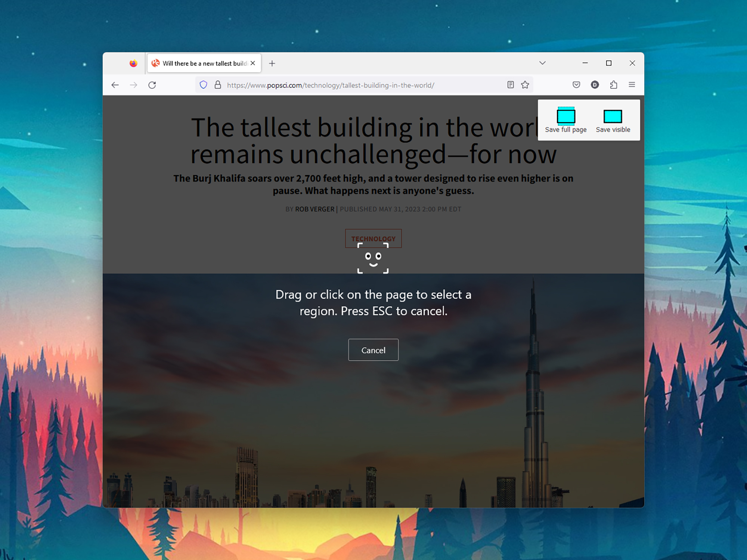The height and width of the screenshot is (560, 747).
Task: Click the TECHNOLOGY category tag link
Action: (x=373, y=238)
